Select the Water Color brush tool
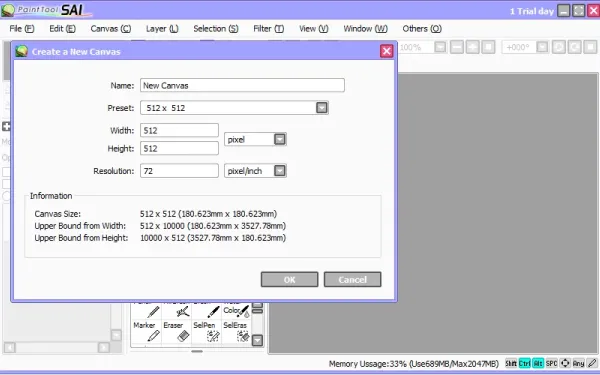 [237, 311]
